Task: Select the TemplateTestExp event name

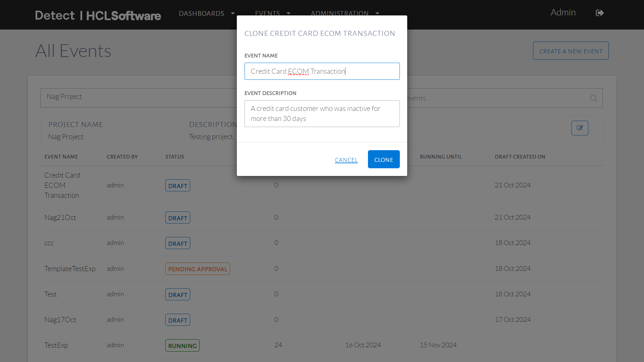Action: [x=70, y=269]
